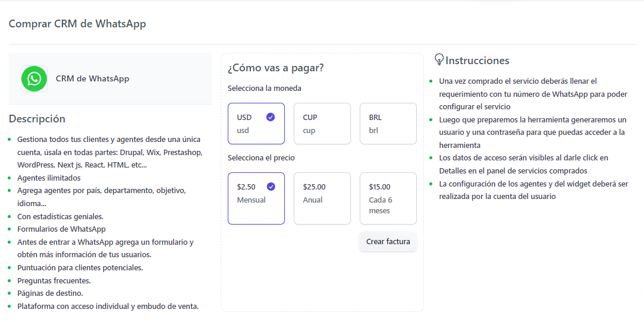
Task: Pick the $15.00 Cada 6 meses plan
Action: (388, 198)
